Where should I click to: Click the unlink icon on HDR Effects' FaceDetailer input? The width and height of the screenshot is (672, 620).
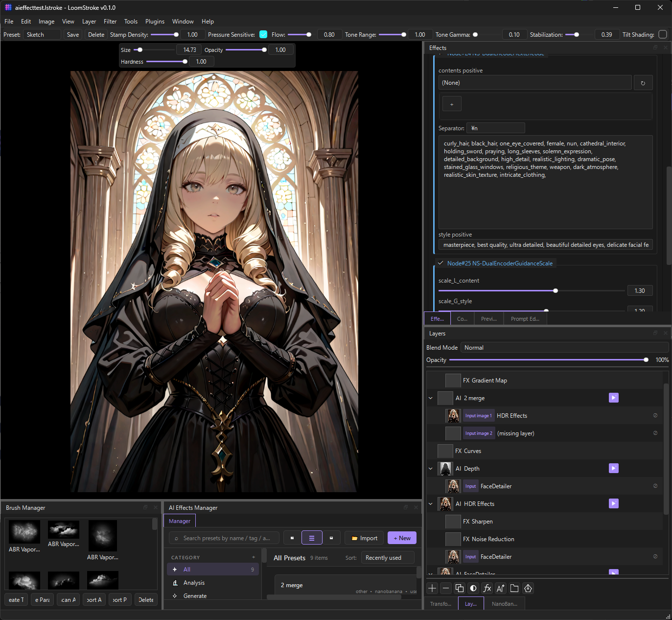(655, 556)
